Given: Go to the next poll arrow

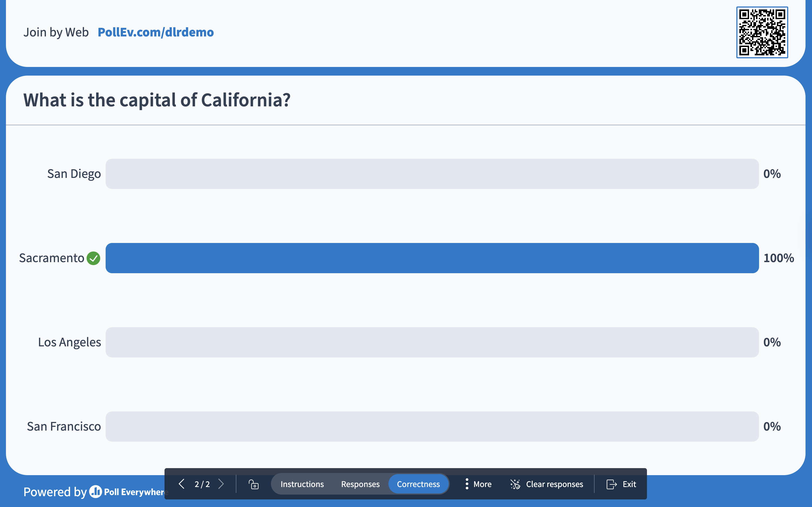Looking at the screenshot, I should (x=221, y=484).
